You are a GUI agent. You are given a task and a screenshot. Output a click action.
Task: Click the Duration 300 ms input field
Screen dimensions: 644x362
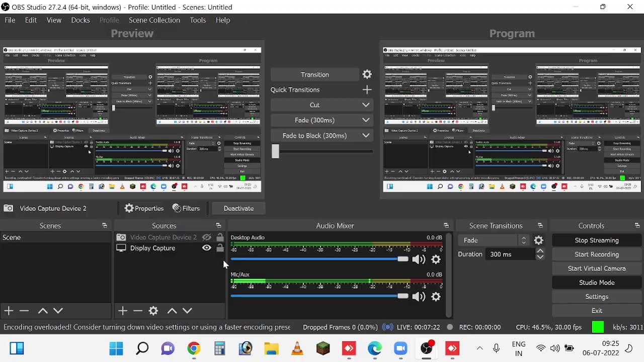tap(511, 254)
